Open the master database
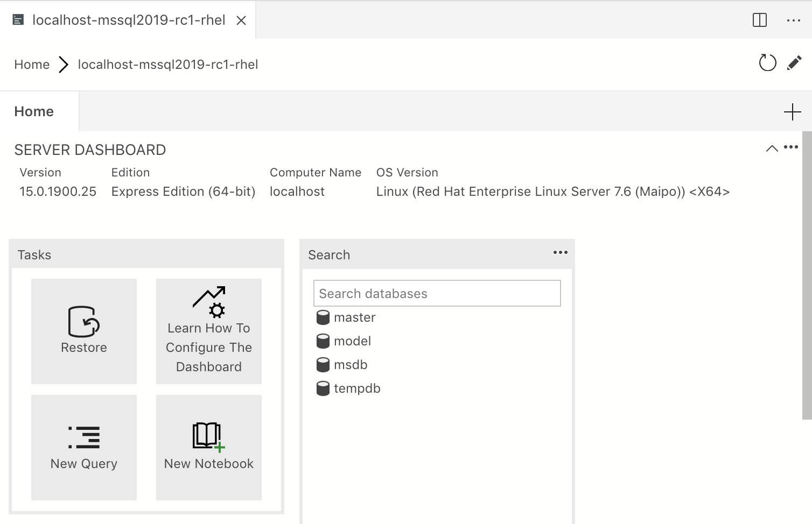The width and height of the screenshot is (812, 524). click(354, 317)
